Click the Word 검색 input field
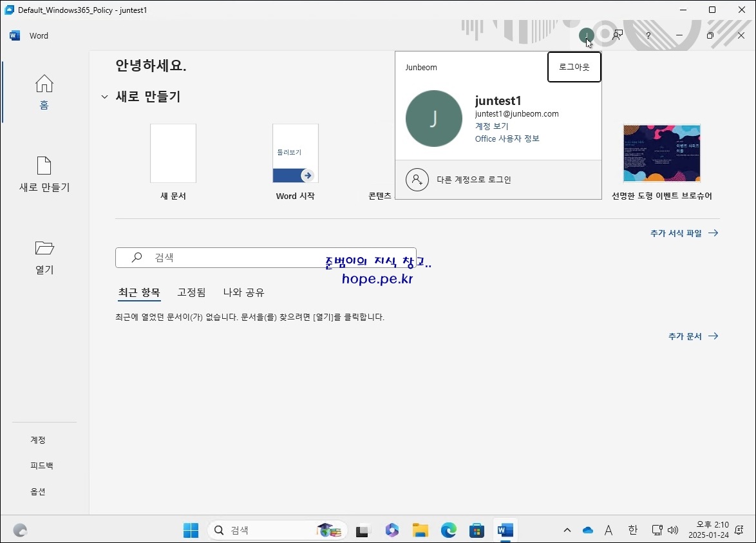The width and height of the screenshot is (756, 543). [266, 258]
